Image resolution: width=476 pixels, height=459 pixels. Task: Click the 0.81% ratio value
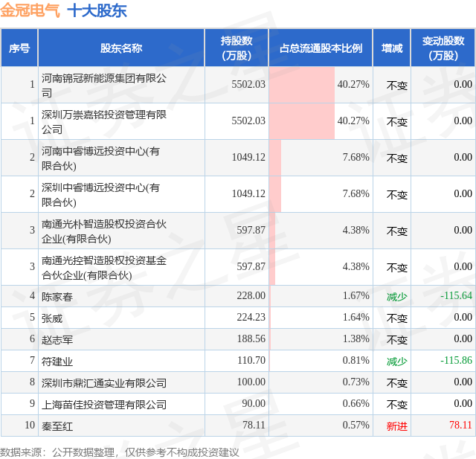356,360
